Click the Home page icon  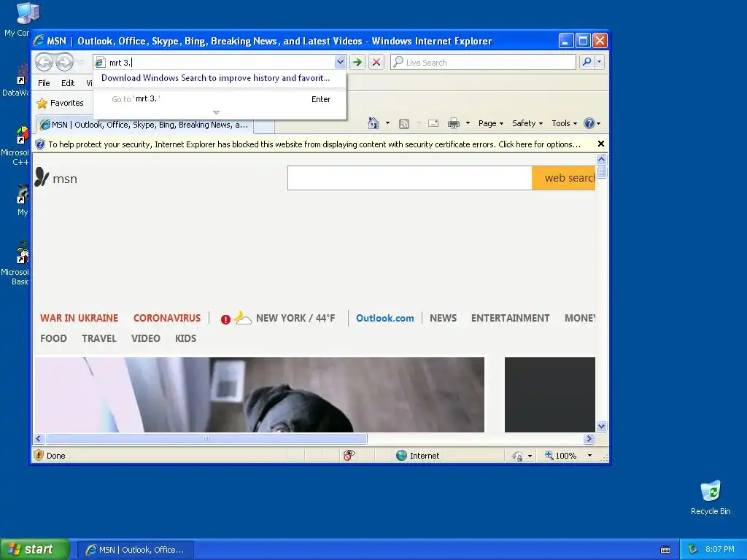(x=373, y=123)
